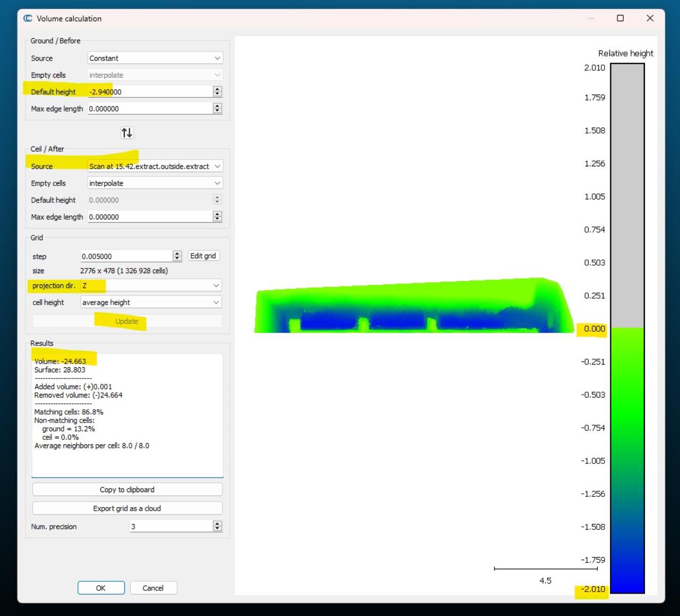Open the projection dir. Z dropdown
680x616 pixels.
(151, 285)
